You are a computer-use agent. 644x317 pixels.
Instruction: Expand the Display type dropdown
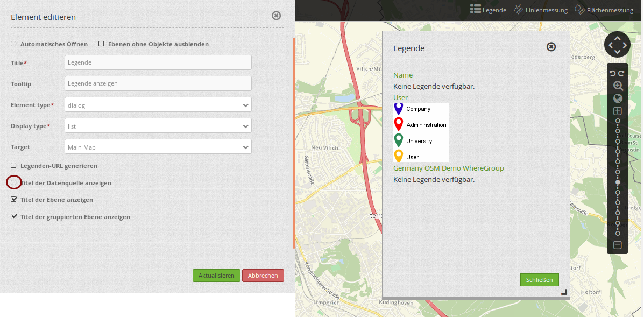[158, 126]
